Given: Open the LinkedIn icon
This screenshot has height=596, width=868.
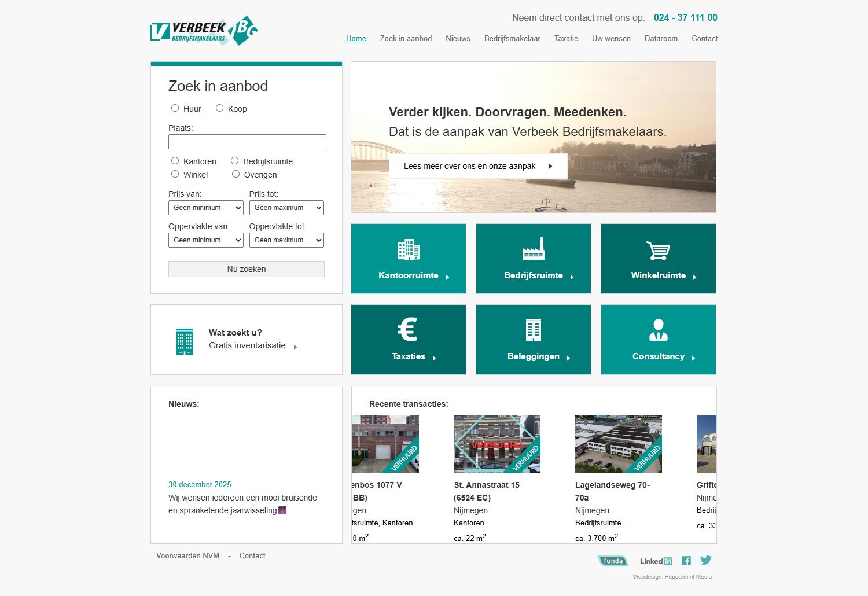Looking at the screenshot, I should click(x=655, y=561).
